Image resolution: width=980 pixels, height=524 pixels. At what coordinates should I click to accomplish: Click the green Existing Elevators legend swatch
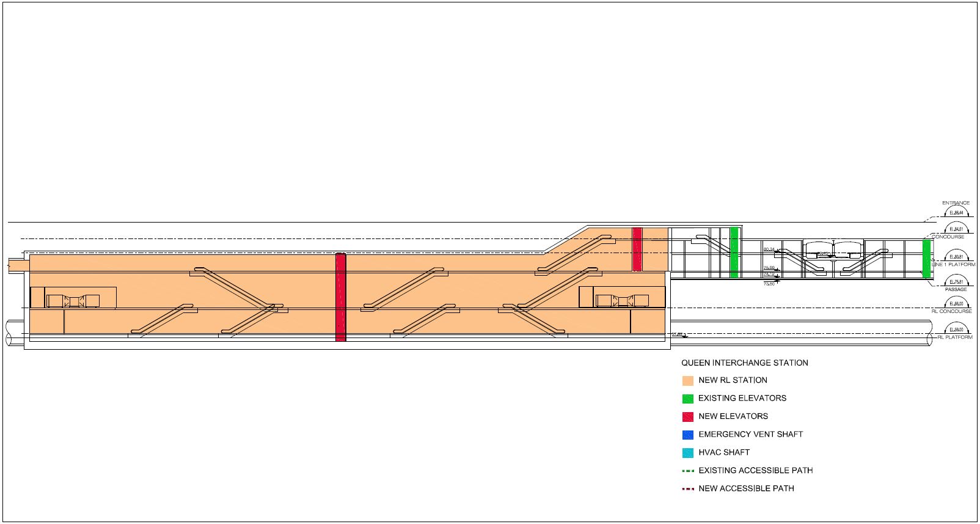687,399
